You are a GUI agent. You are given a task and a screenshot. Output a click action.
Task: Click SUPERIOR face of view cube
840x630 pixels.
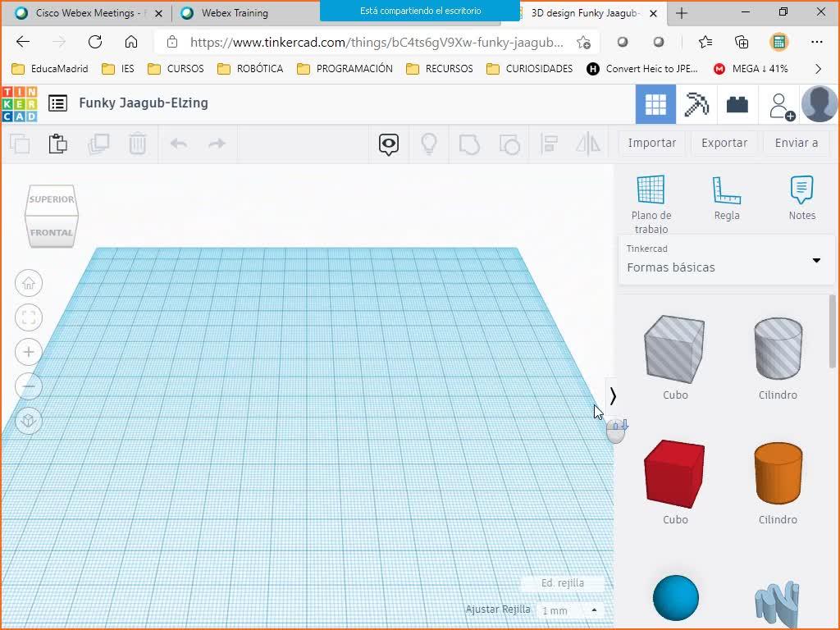52,199
